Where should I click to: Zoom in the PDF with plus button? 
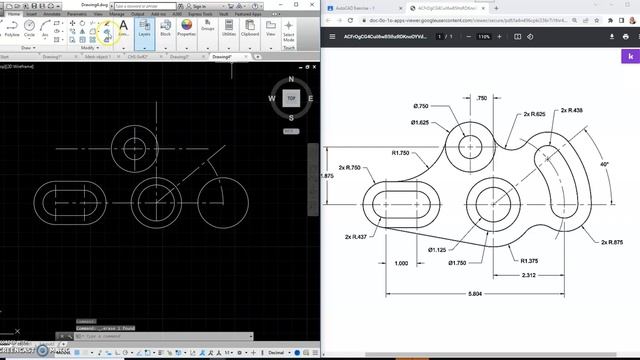coord(499,36)
